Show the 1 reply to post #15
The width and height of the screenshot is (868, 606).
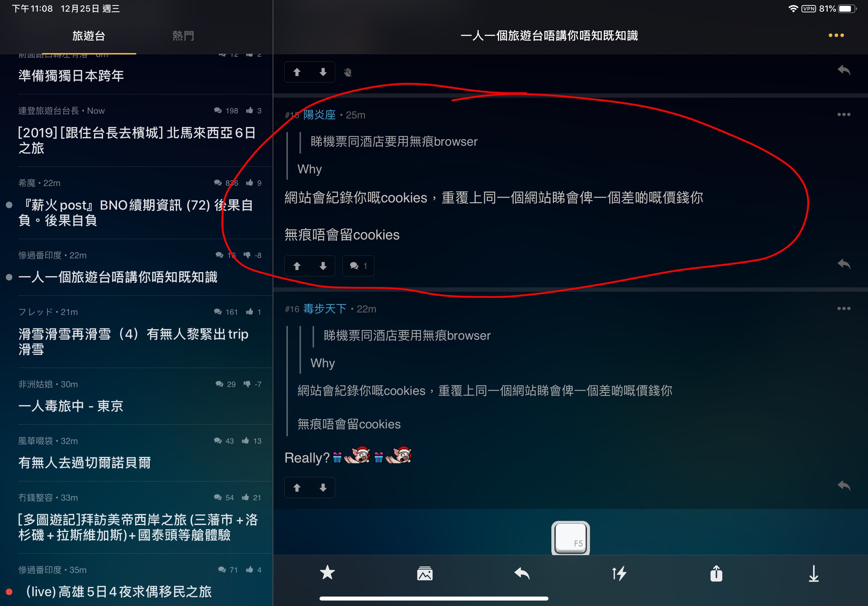(x=358, y=266)
